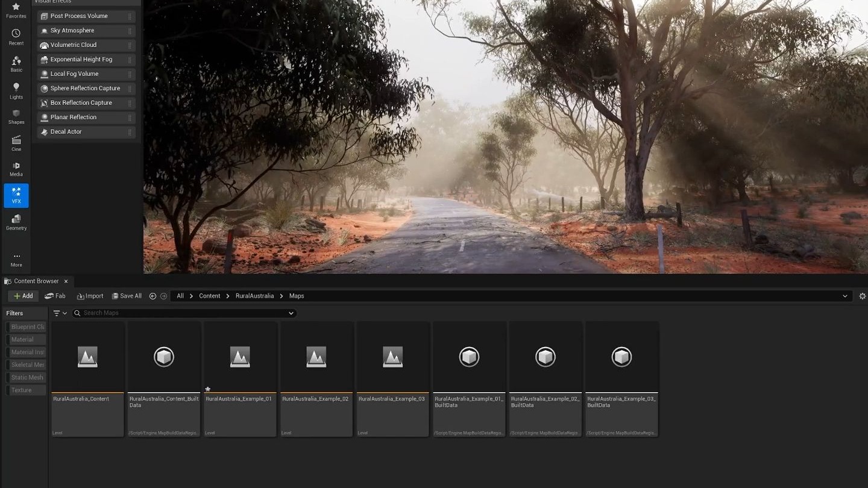Open the filter options dropdown
This screenshot has width=868, height=488.
coord(60,313)
